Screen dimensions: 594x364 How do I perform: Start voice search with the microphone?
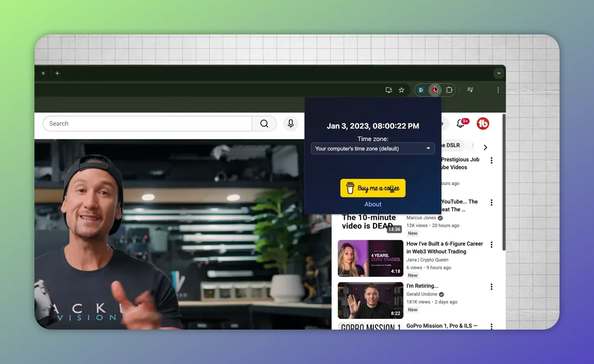coord(290,123)
